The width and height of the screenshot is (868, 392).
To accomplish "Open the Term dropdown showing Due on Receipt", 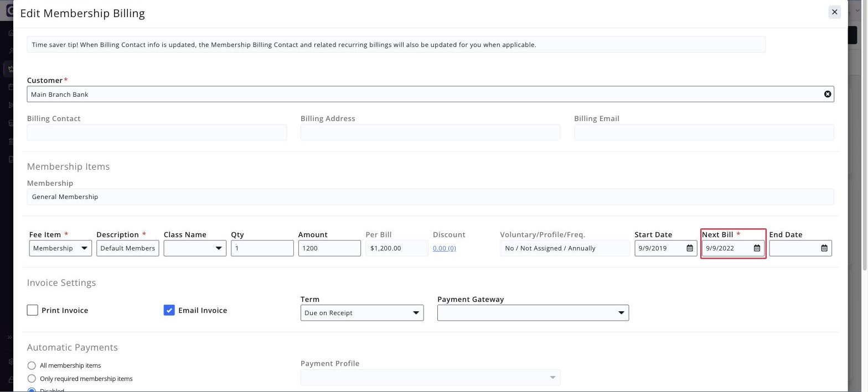I will [x=362, y=313].
